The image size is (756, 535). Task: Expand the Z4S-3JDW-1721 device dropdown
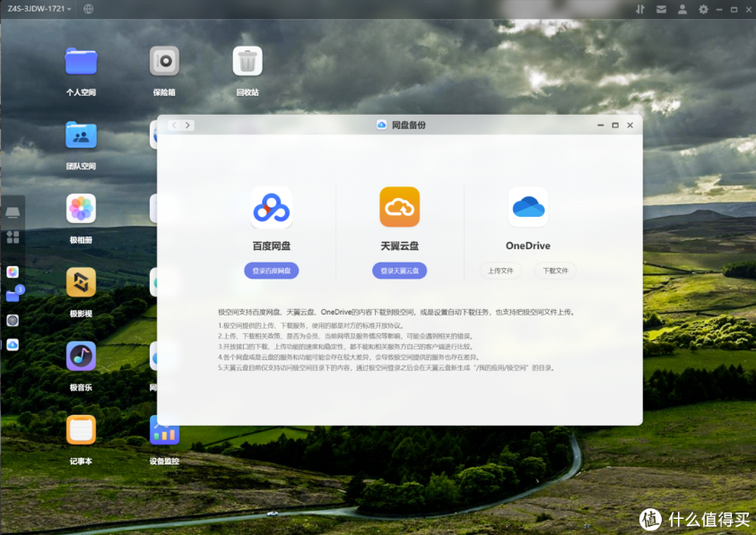click(x=39, y=9)
